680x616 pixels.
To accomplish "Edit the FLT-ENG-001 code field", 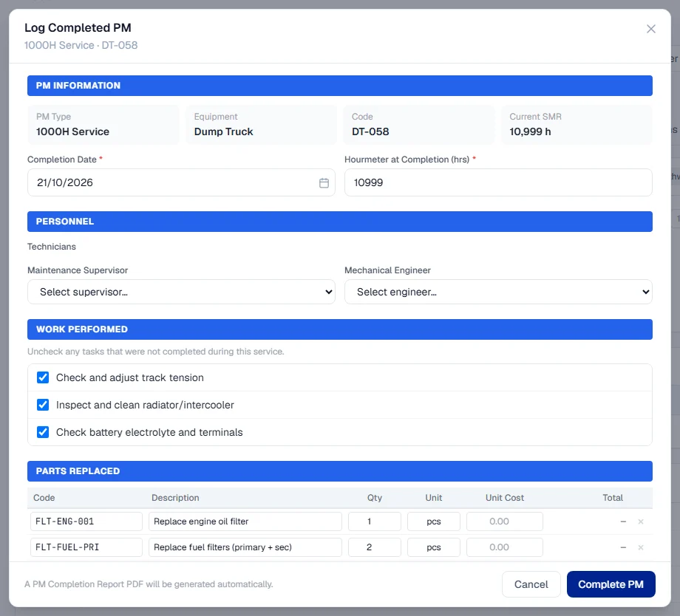I will (86, 521).
